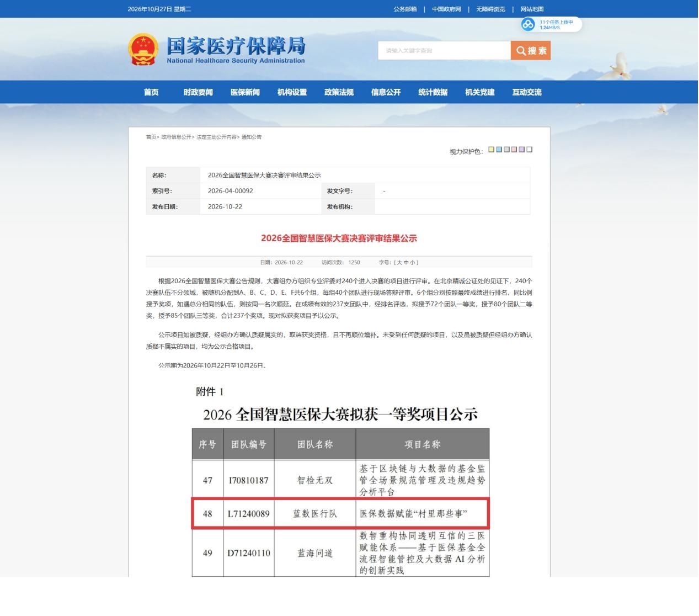Open the 时政要闻 nav menu
Viewport: 699px width, 616px height.
point(198,92)
